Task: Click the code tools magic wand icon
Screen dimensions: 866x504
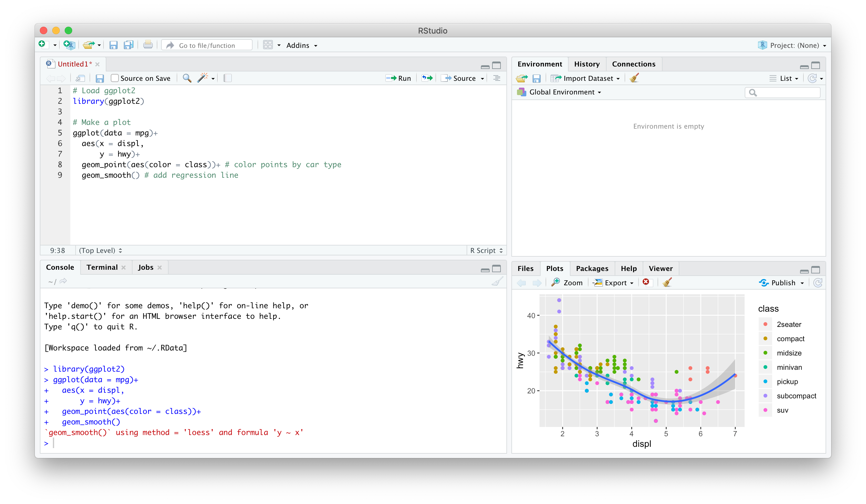Action: [203, 78]
